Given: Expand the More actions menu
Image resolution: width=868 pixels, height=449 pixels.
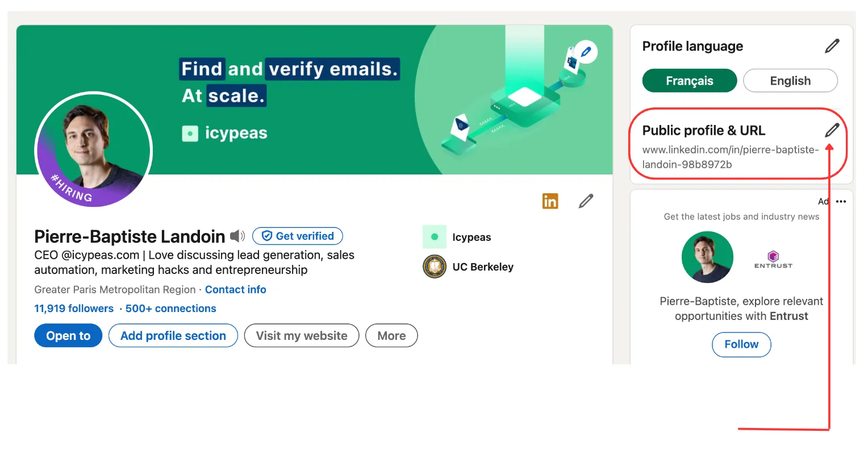Looking at the screenshot, I should tap(391, 335).
